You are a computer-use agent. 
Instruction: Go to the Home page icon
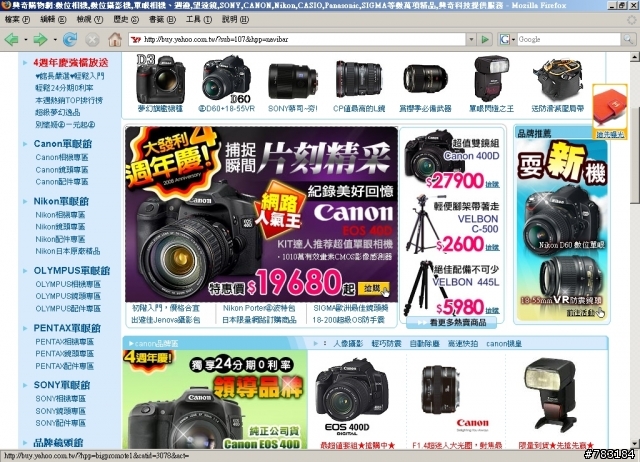tap(115, 40)
